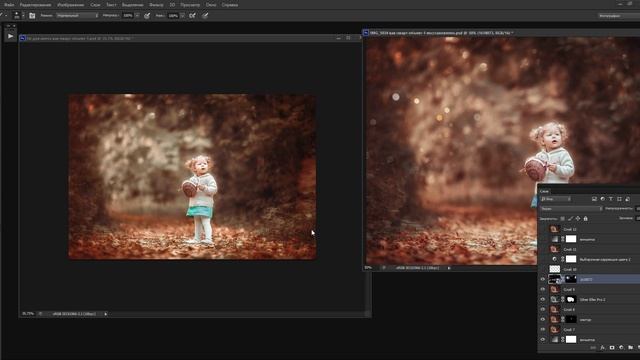The width and height of the screenshot is (640, 360).
Task: Enable pressure control for opacity
Action: tap(147, 16)
